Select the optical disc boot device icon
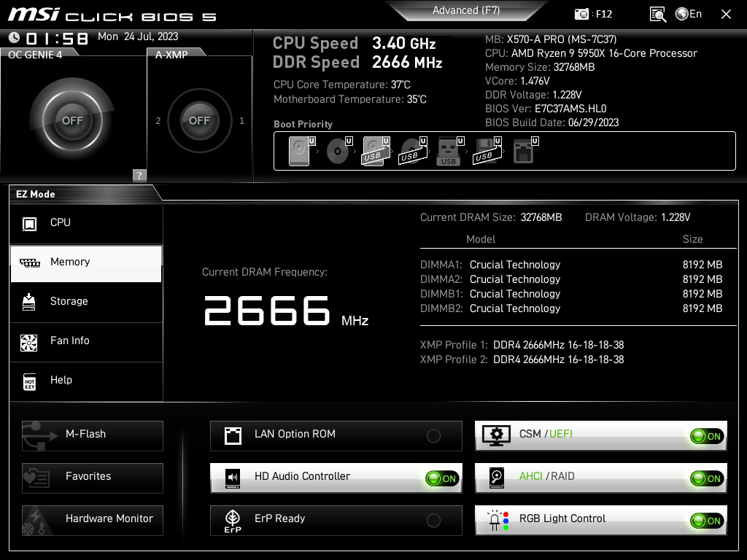Image resolution: width=747 pixels, height=560 pixels. point(338,152)
